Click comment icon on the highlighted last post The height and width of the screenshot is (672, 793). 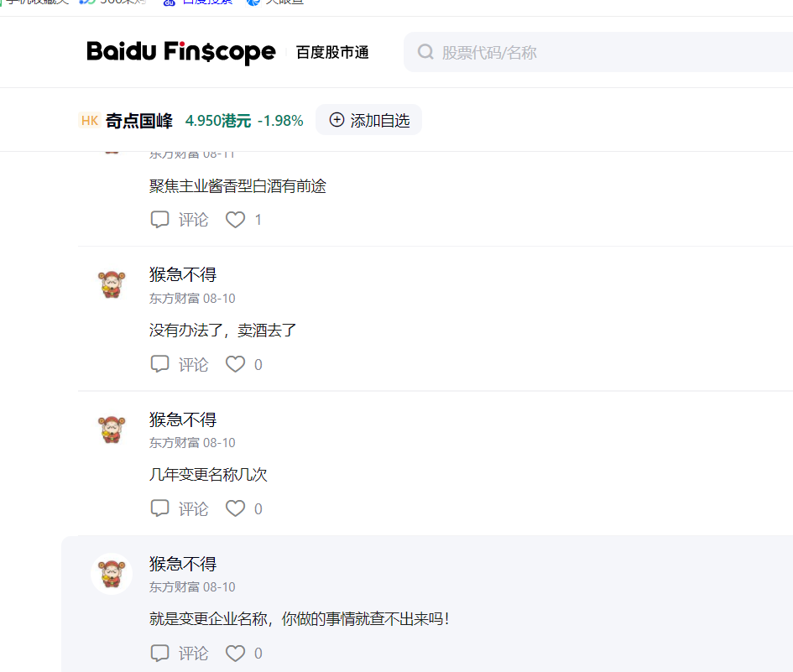tap(159, 653)
